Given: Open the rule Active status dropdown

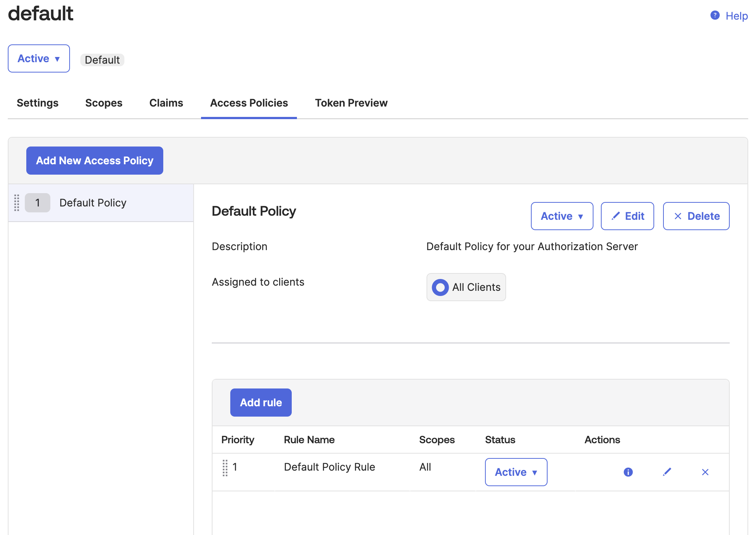Looking at the screenshot, I should (516, 472).
